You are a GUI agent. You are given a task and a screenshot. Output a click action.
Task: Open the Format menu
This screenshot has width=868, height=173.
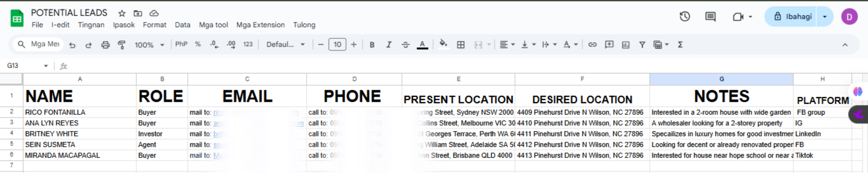pos(155,25)
